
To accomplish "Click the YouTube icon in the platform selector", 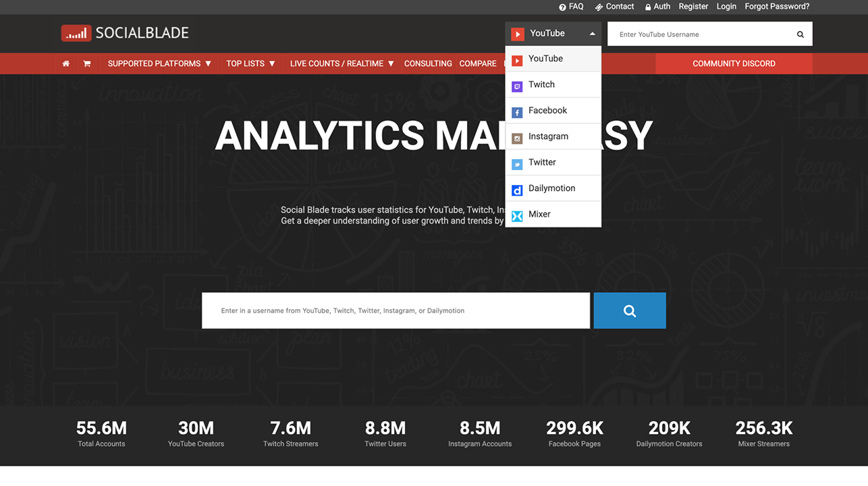I will (x=518, y=34).
